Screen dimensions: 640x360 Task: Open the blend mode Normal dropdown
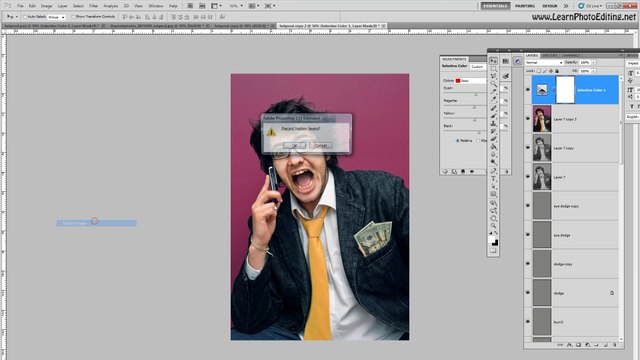tap(544, 62)
